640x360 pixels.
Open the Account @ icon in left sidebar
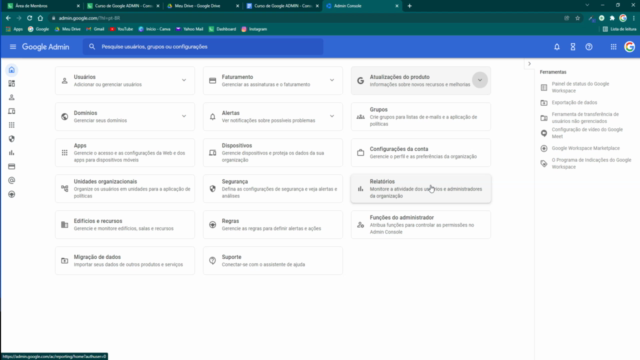point(11,180)
